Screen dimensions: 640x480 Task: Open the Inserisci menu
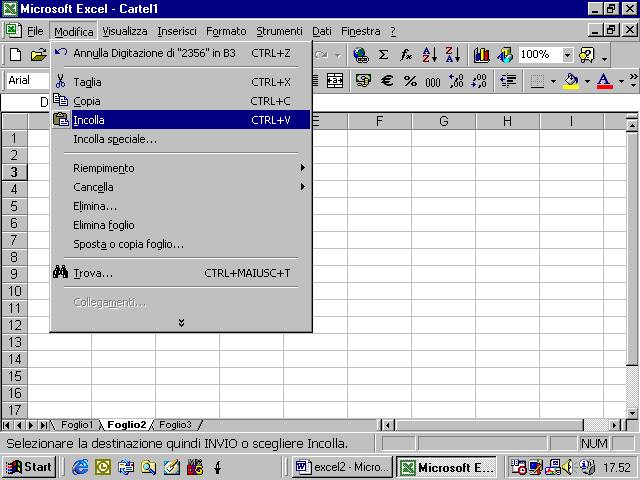[177, 31]
